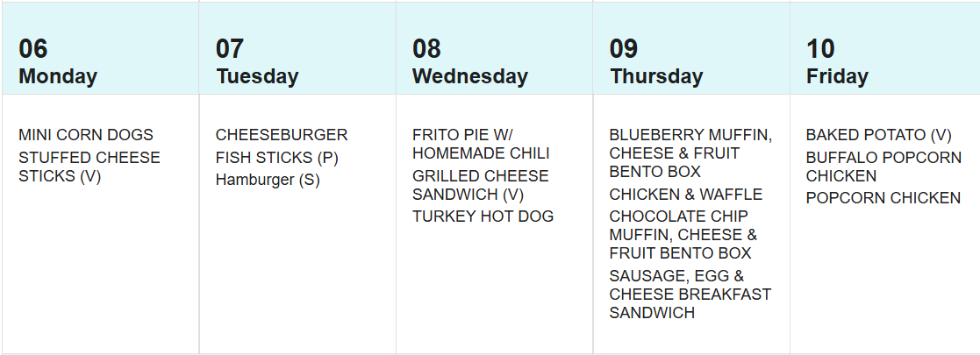Select Grilled Cheese Sandwich (V)

click(x=480, y=185)
